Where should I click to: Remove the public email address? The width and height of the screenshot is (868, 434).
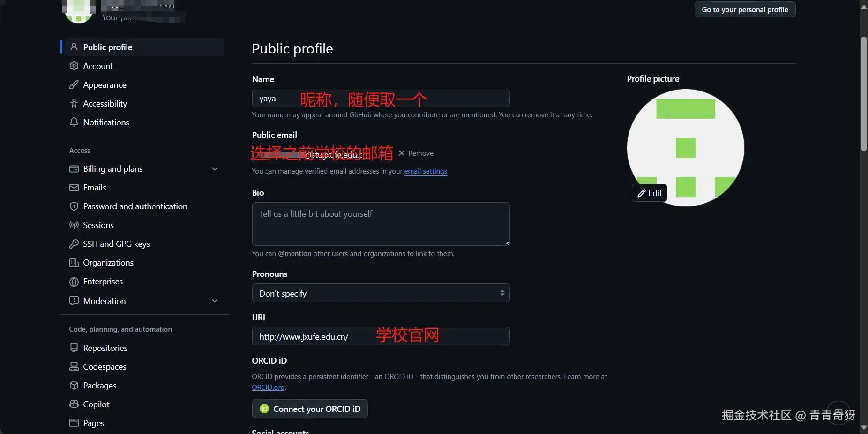point(416,153)
